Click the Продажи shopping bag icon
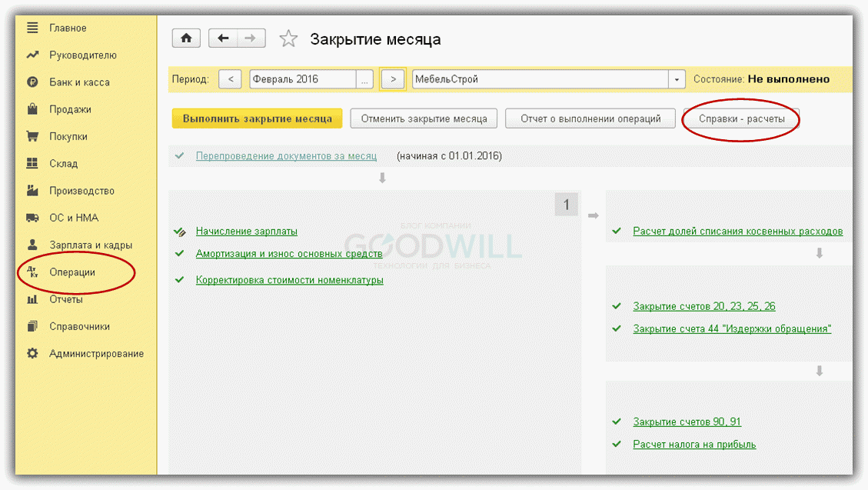The height and width of the screenshot is (490, 868). tap(32, 109)
